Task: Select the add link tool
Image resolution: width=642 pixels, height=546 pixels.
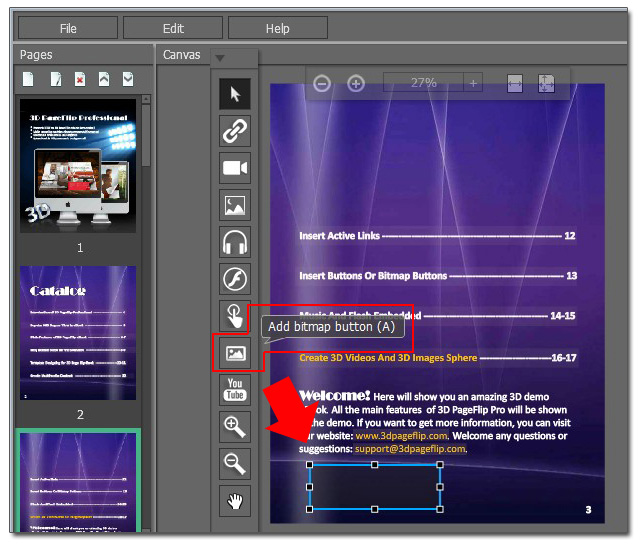Action: pyautogui.click(x=235, y=131)
